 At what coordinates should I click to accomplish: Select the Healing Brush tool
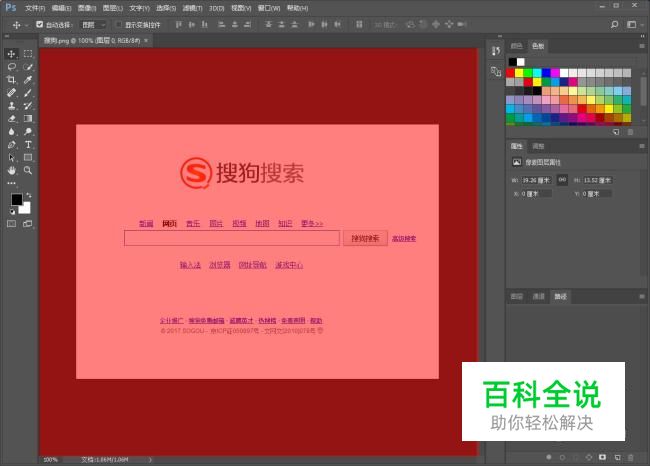(x=11, y=92)
